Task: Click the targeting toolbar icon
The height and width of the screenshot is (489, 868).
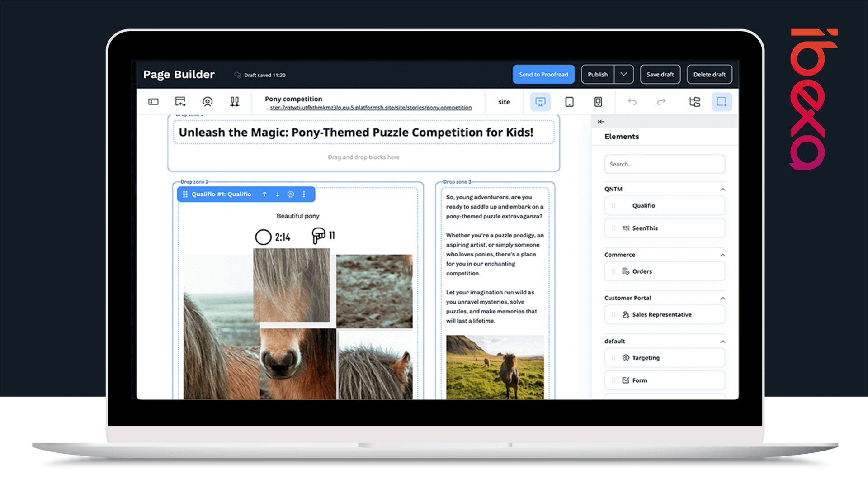Action: click(x=208, y=102)
